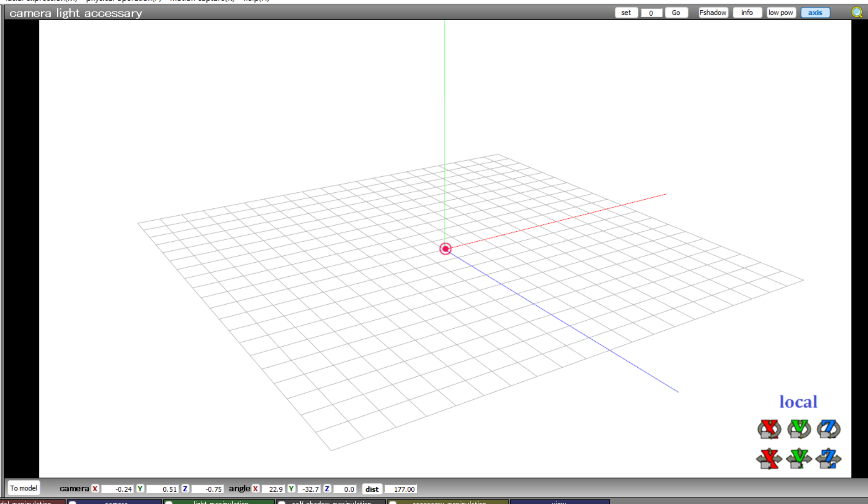Screen dimensions: 868x504
Task: Switch the local coordinate mode label
Action: coord(798,402)
